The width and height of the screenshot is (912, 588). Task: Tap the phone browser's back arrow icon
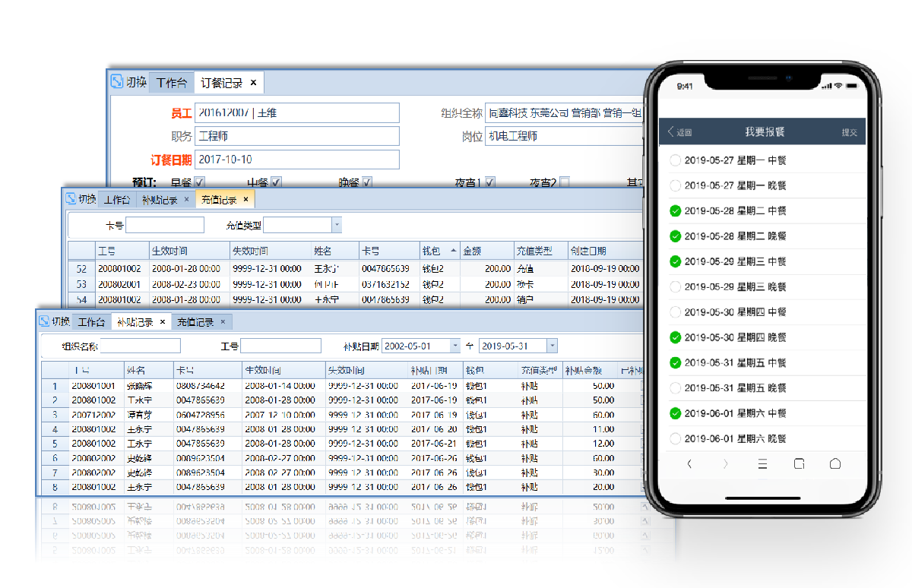click(x=689, y=464)
